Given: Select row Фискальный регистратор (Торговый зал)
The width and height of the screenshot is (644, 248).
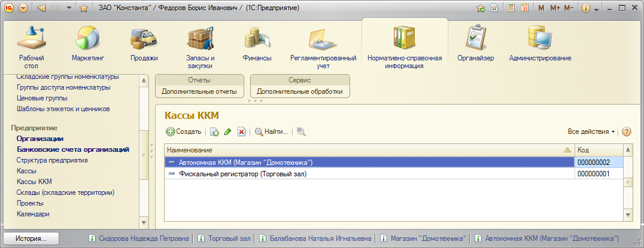Looking at the screenshot, I should 369,174.
